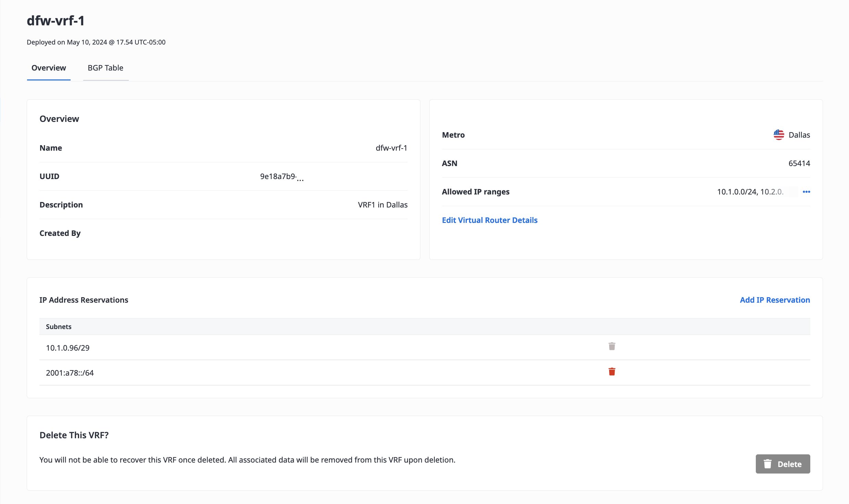Click Edit Virtual Router Details link
The image size is (849, 504).
490,220
